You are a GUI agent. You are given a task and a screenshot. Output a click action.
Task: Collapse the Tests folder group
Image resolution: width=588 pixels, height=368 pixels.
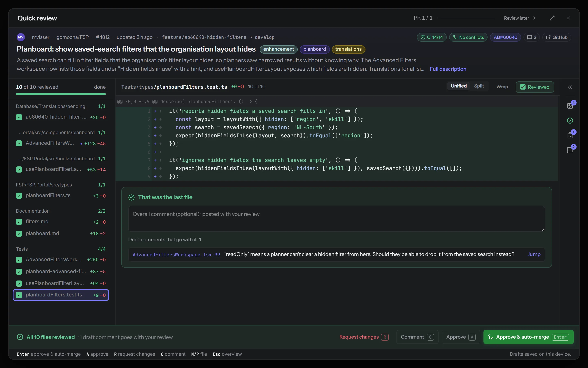click(61, 249)
